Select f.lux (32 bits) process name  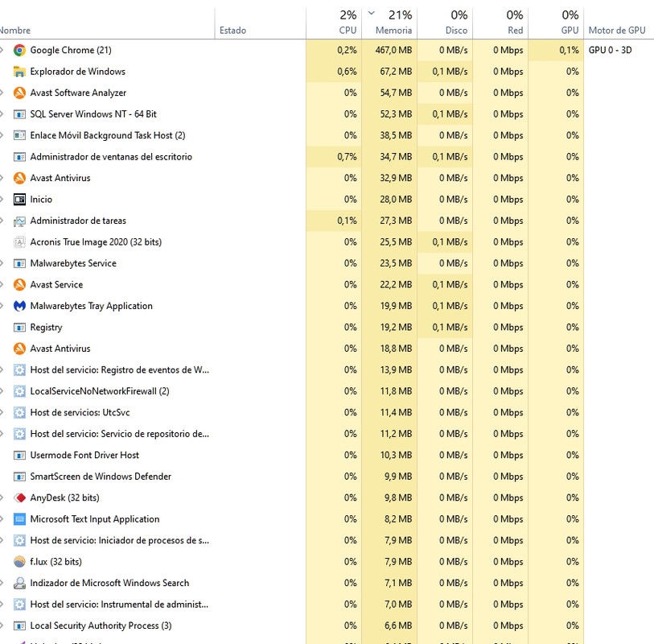56,562
